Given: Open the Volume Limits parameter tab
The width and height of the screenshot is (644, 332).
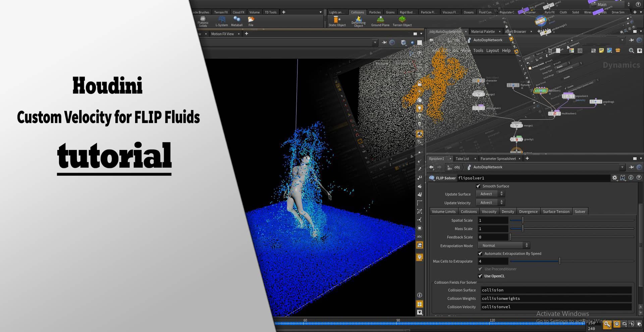Looking at the screenshot, I should pos(443,211).
